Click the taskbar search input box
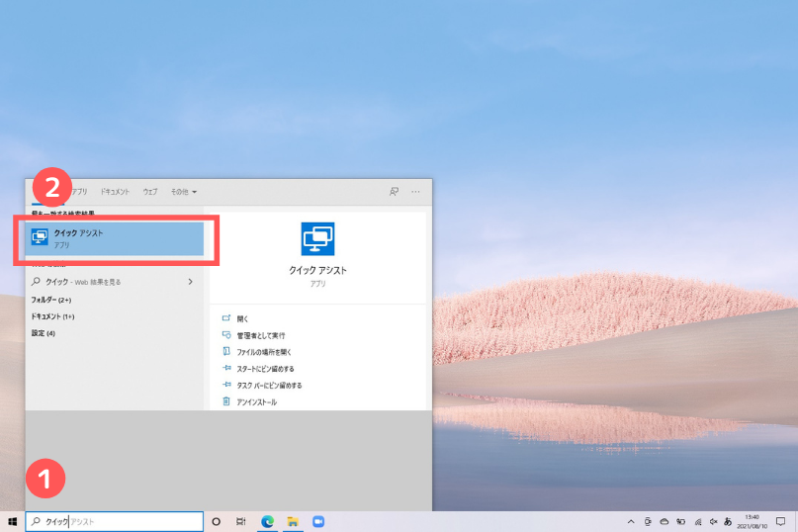Screen dimensions: 798x532 (115, 521)
